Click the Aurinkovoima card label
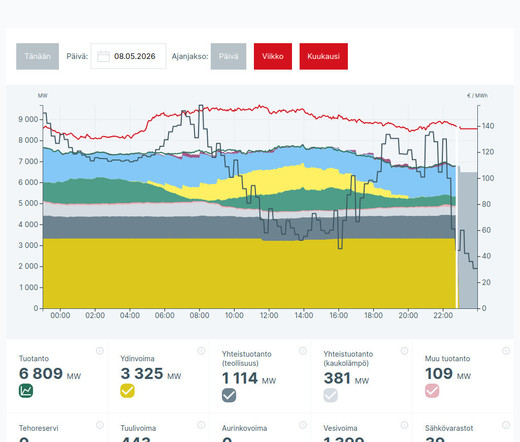Viewport: 520px width, 442px height. (244, 428)
